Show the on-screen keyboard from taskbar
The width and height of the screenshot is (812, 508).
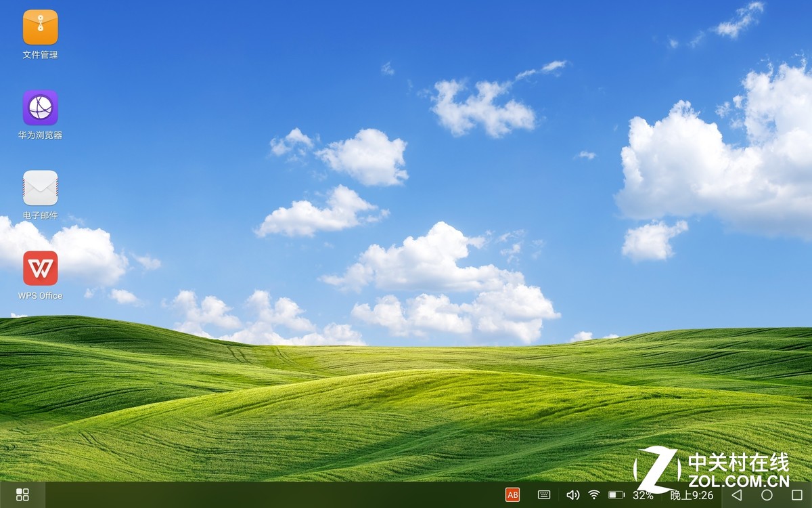tap(544, 495)
